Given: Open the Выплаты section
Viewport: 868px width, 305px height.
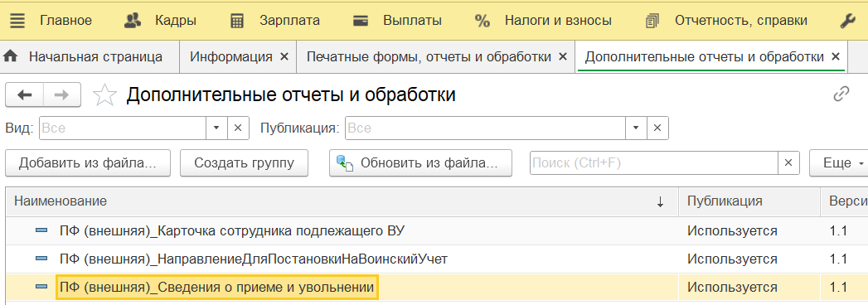Looking at the screenshot, I should pyautogui.click(x=397, y=21).
